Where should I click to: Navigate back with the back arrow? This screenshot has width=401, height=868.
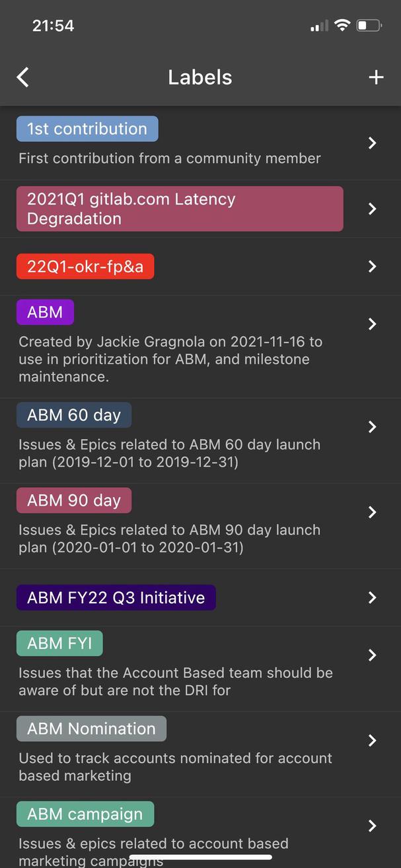point(22,77)
